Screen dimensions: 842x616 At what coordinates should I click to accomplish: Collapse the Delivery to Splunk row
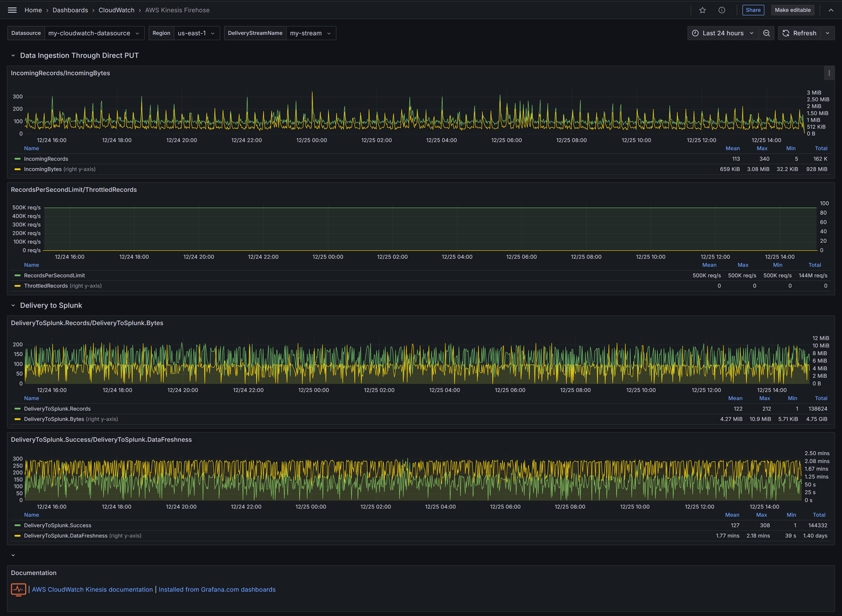pos(51,305)
